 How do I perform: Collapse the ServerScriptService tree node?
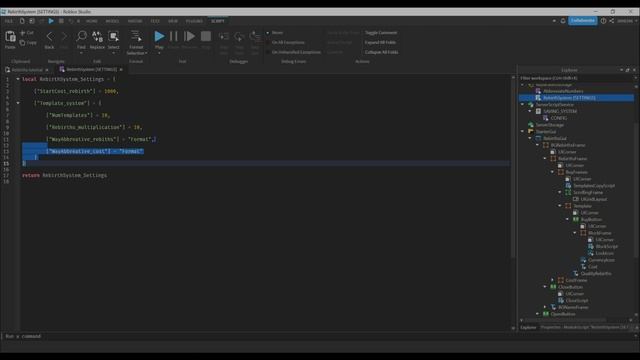click(x=522, y=104)
